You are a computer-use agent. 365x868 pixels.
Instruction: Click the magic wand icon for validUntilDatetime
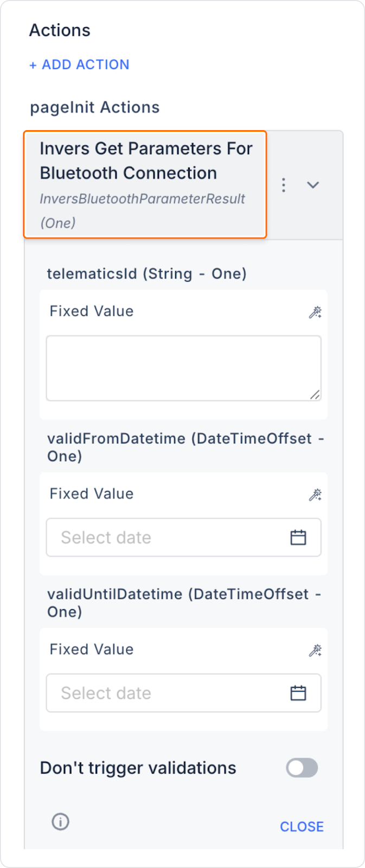click(315, 650)
